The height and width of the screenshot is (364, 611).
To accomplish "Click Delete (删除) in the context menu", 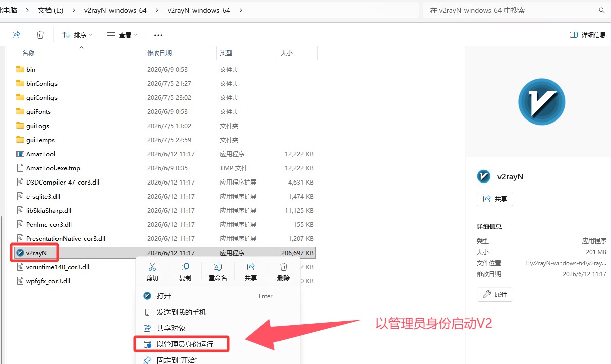I will 284,272.
